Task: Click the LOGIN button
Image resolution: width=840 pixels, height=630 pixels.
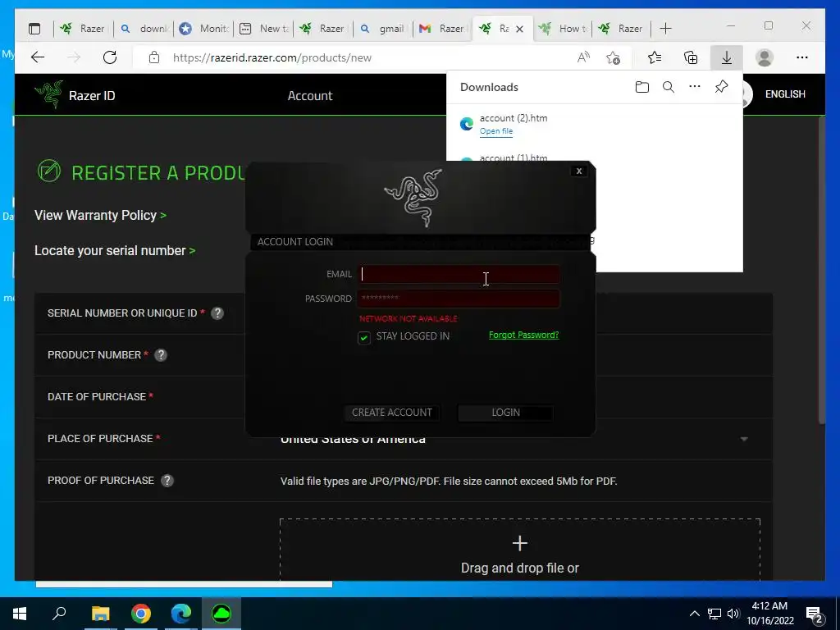Action: [505, 413]
